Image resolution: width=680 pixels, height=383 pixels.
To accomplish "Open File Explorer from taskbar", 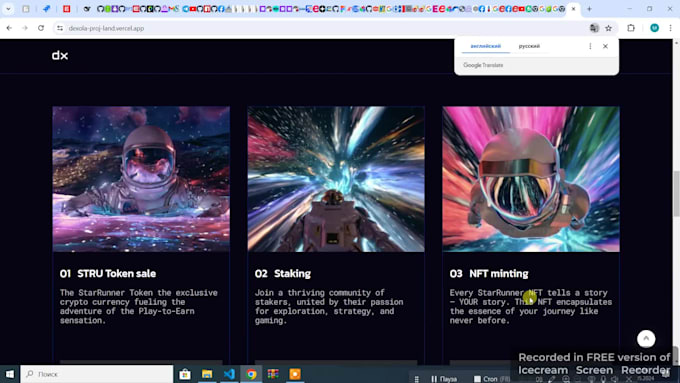I will point(207,374).
